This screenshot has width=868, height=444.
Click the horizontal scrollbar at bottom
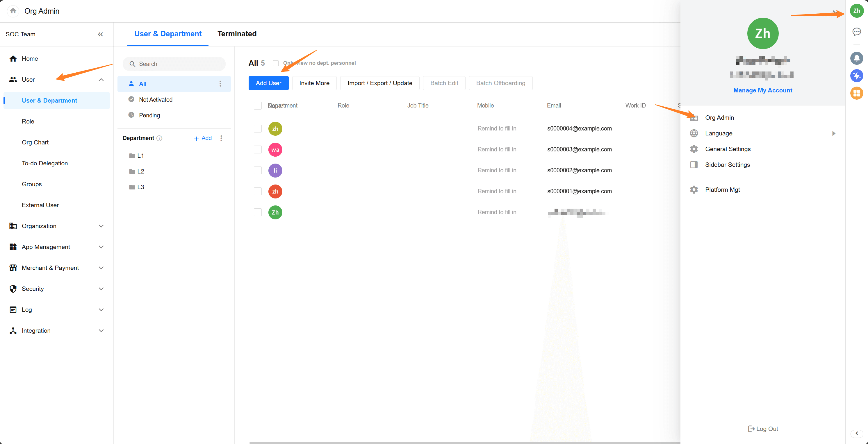tap(464, 442)
